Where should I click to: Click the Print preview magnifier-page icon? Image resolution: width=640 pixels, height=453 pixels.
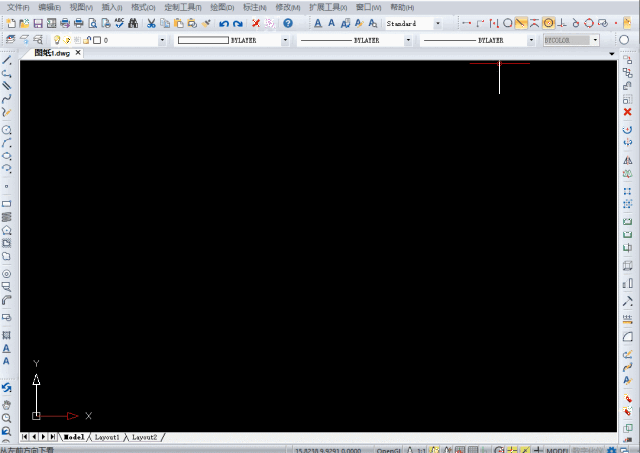point(93,23)
